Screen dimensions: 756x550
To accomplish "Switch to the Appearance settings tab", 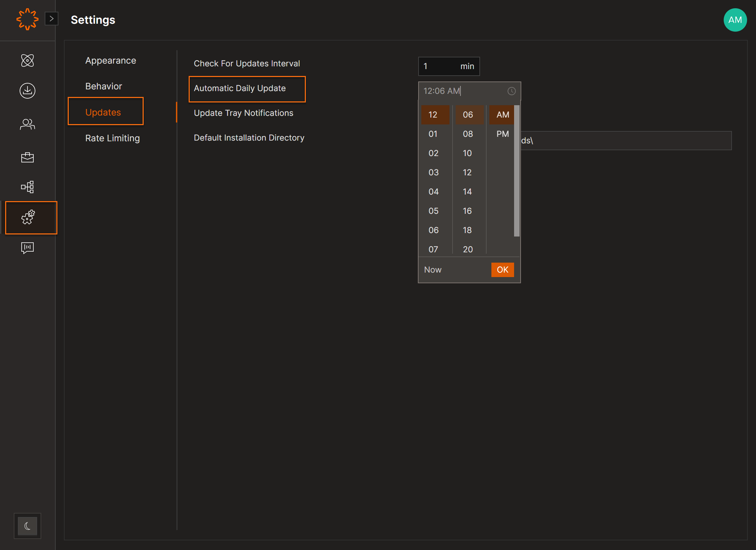I will (111, 60).
